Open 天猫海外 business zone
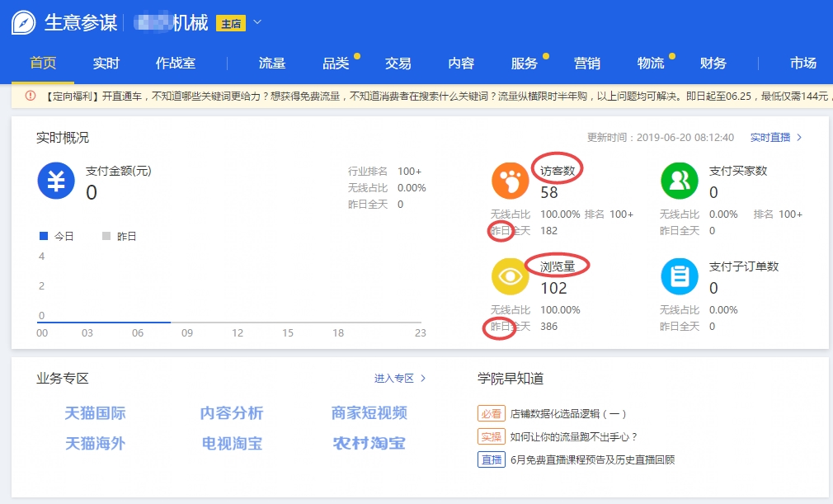This screenshot has height=504, width=833. 95,443
